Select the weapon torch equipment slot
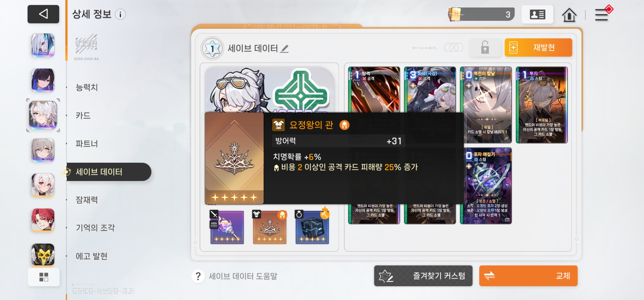 coord(227,227)
